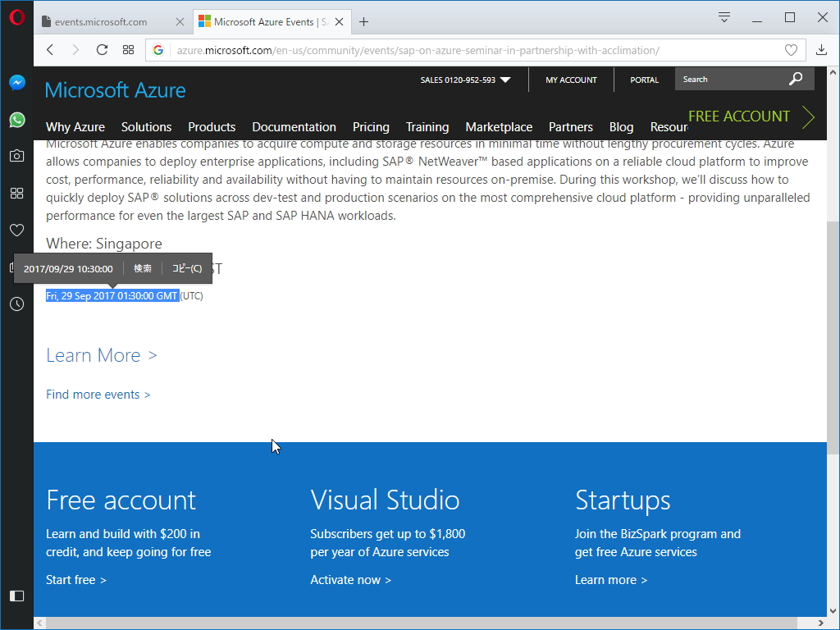The image size is (840, 630).
Task: Bookmark page with address bar heart
Action: pos(791,50)
